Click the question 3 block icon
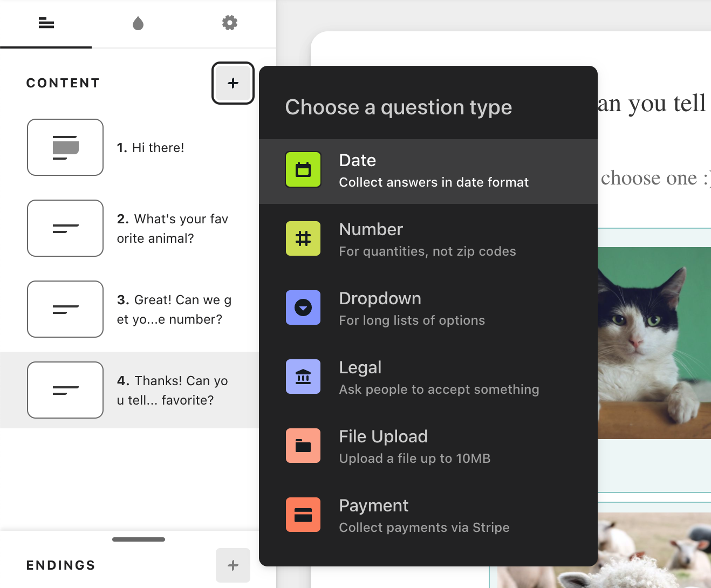 [x=65, y=309]
